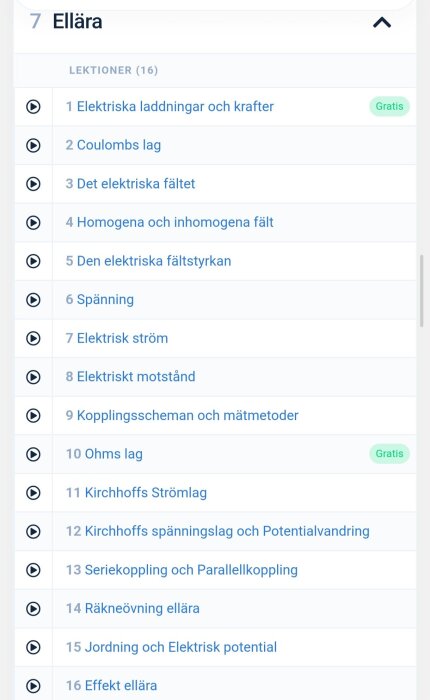Open lesson Den elektriska fältstyrkan
The width and height of the screenshot is (430, 700).
pos(148,261)
